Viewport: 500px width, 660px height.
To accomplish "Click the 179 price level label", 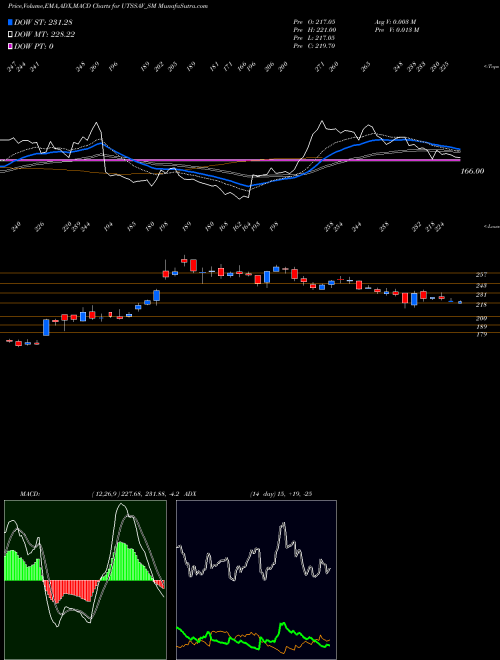I will (x=481, y=335).
